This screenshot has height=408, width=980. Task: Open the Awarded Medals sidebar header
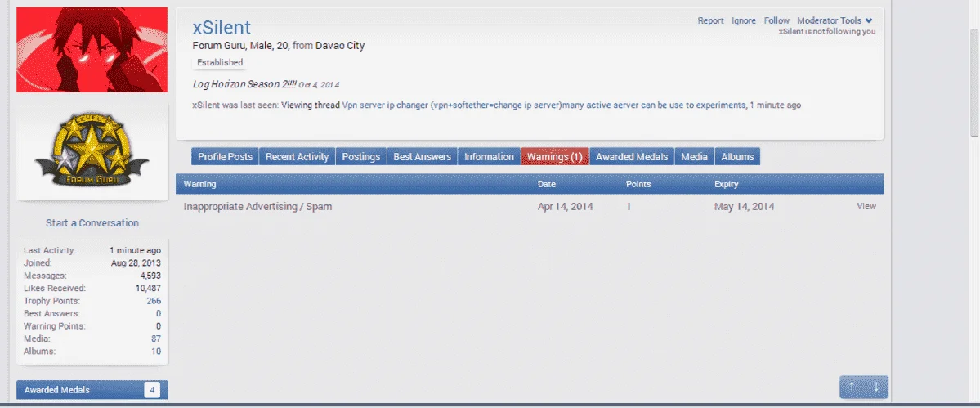[92, 390]
